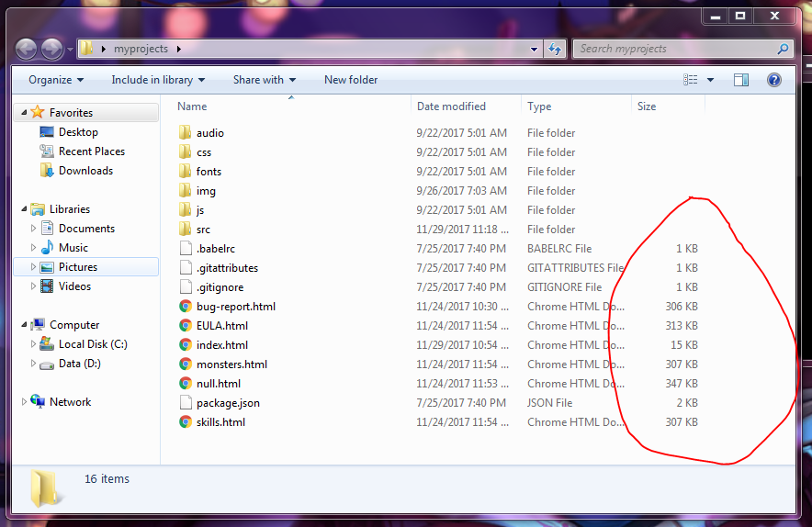Click address bar folder icon
This screenshot has width=812, height=527.
tap(87, 49)
